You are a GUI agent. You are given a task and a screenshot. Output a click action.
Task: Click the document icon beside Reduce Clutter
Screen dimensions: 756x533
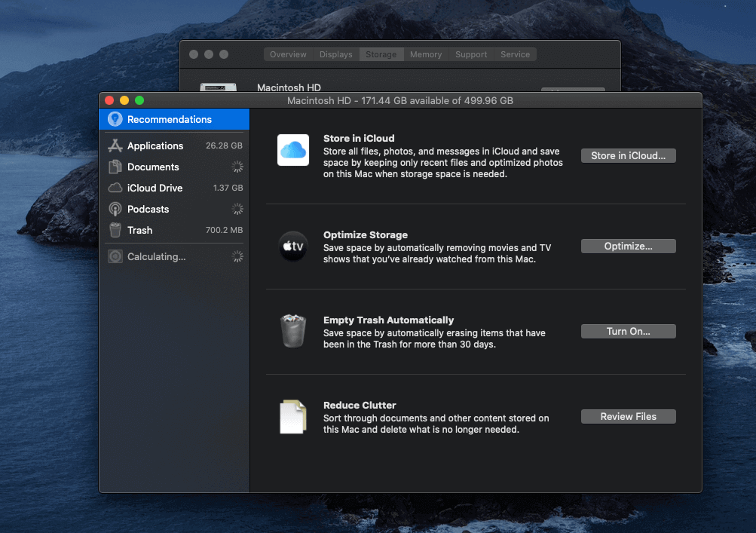click(293, 417)
